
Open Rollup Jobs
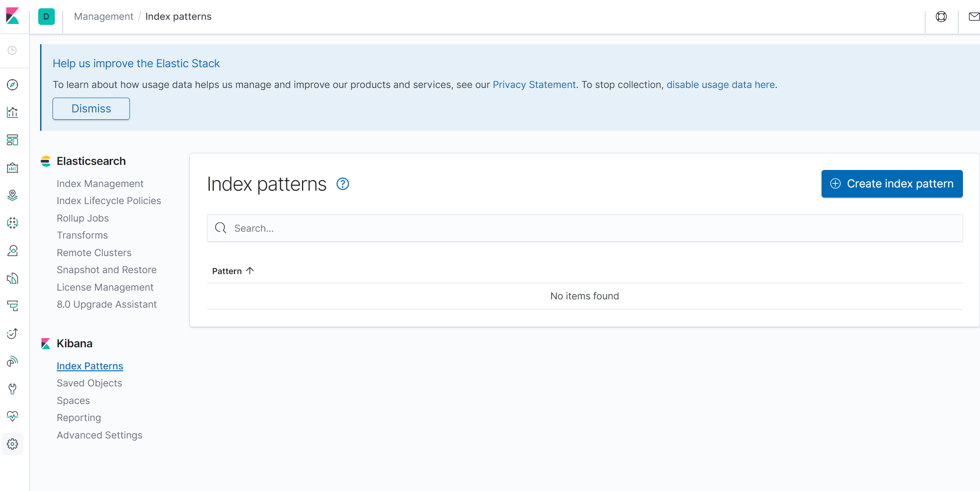(x=83, y=218)
